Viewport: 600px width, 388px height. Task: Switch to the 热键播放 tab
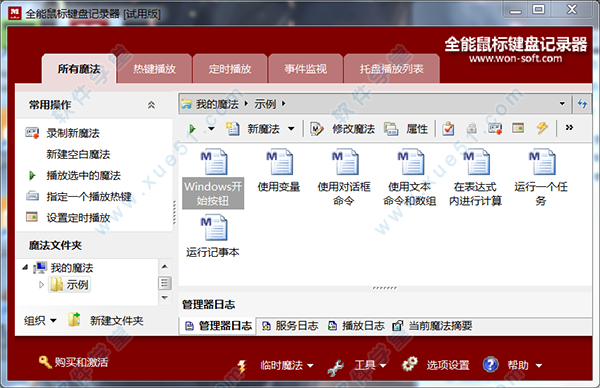tap(154, 69)
